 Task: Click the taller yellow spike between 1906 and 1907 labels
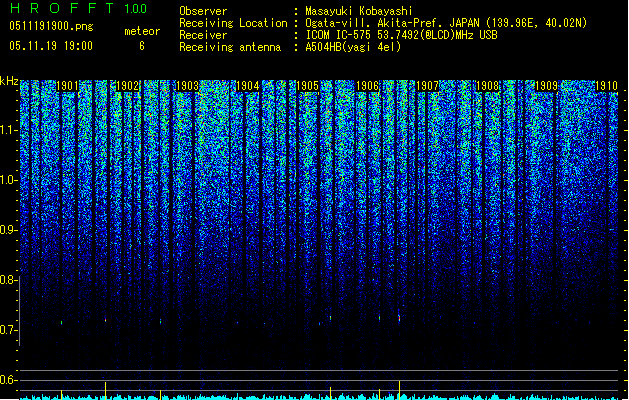tap(399, 390)
